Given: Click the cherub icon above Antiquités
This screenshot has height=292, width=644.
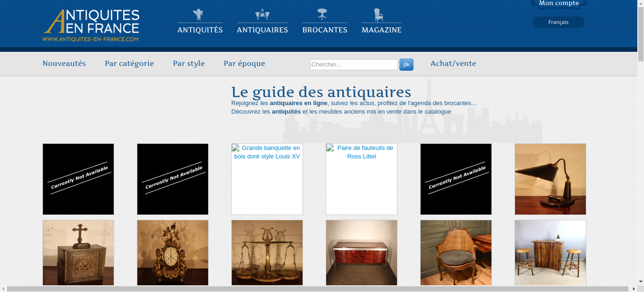Looking at the screenshot, I should [198, 14].
